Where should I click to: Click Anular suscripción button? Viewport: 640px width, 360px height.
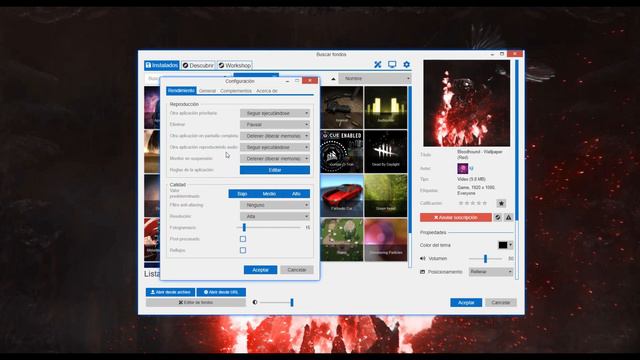456,218
